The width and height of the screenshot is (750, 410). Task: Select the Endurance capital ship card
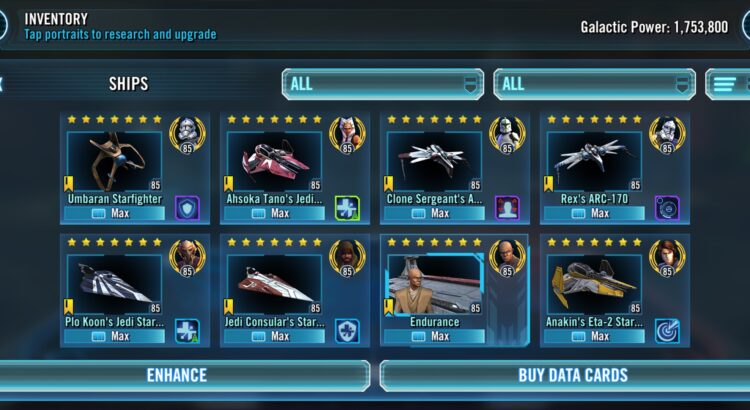click(x=454, y=290)
